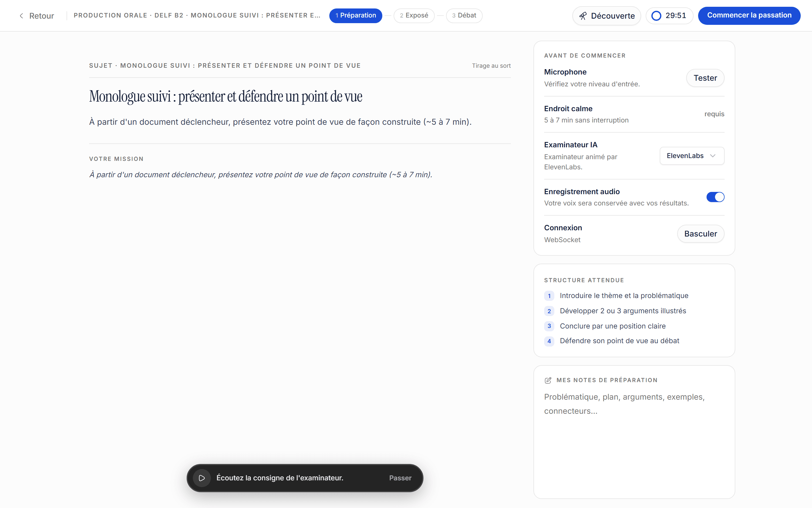This screenshot has height=508, width=812.
Task: Click step 2 number badge Développer
Action: click(x=549, y=311)
